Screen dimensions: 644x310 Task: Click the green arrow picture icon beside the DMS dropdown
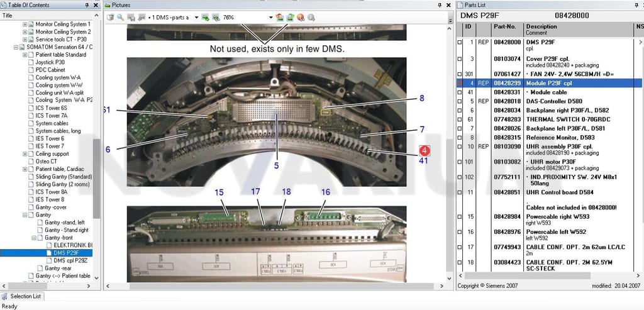pos(206,17)
